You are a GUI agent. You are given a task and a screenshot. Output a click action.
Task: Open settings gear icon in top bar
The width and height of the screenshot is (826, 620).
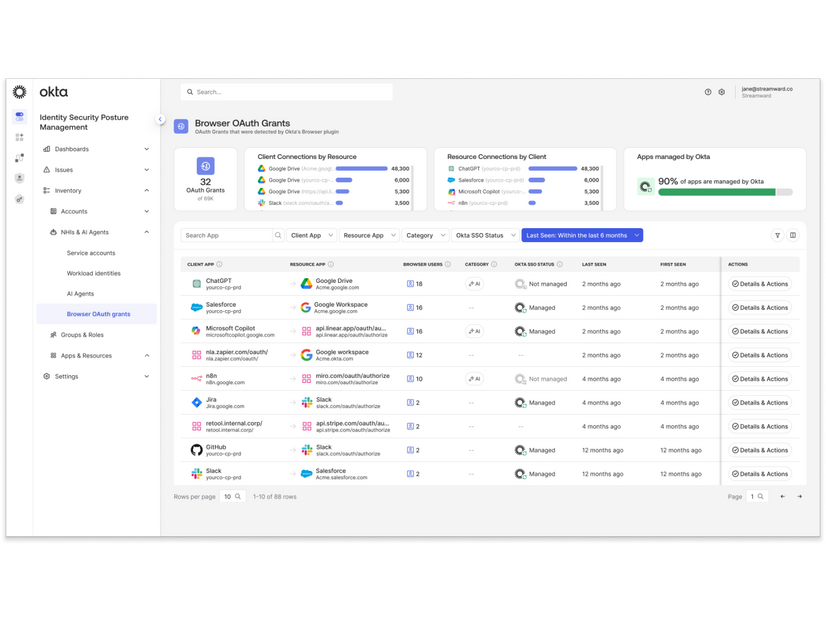pos(721,92)
